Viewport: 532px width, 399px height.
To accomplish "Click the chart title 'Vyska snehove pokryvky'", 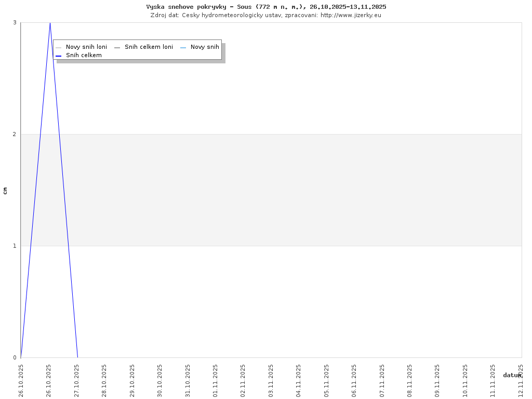I will (x=266, y=7).
